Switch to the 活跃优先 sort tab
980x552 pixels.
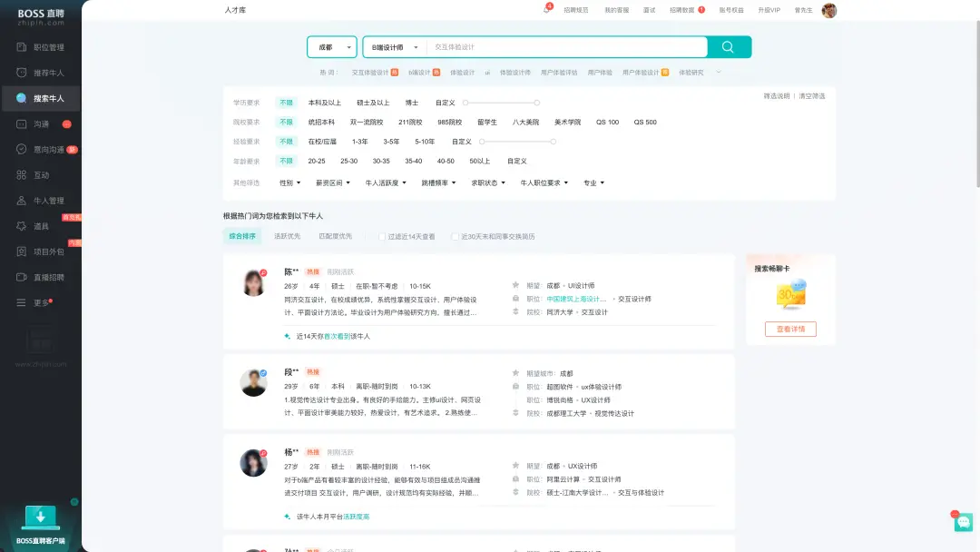[287, 236]
